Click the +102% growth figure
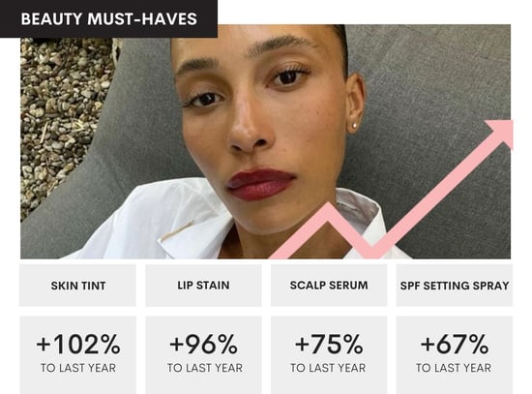The width and height of the screenshot is (532, 394). coord(78,344)
